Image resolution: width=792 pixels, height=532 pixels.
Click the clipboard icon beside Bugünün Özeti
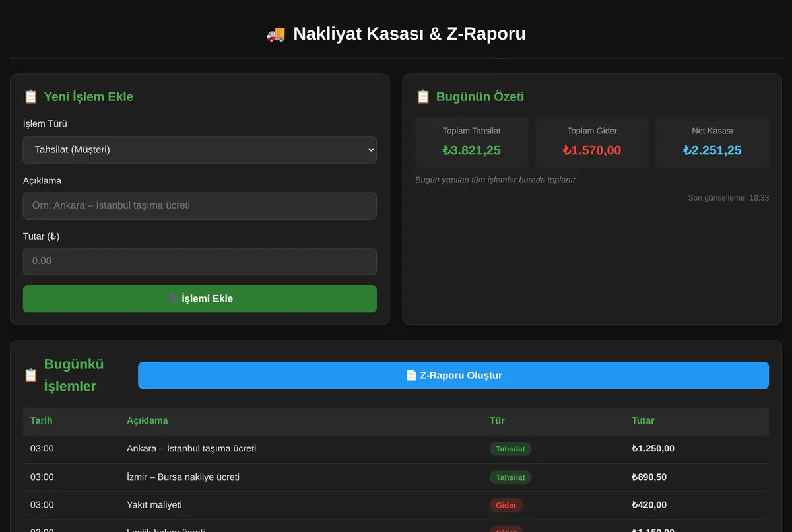tap(422, 96)
